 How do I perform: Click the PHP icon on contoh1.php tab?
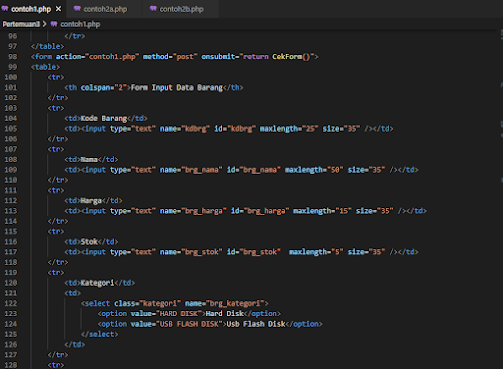tap(5, 9)
